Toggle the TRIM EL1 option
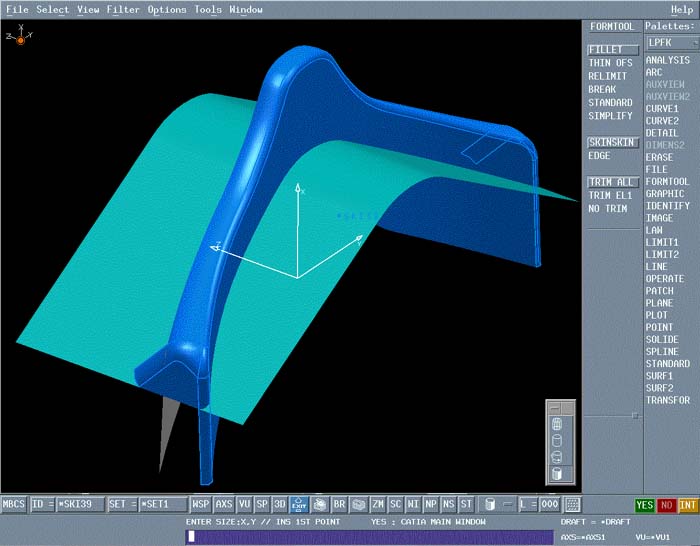This screenshot has width=700, height=546. (x=610, y=195)
